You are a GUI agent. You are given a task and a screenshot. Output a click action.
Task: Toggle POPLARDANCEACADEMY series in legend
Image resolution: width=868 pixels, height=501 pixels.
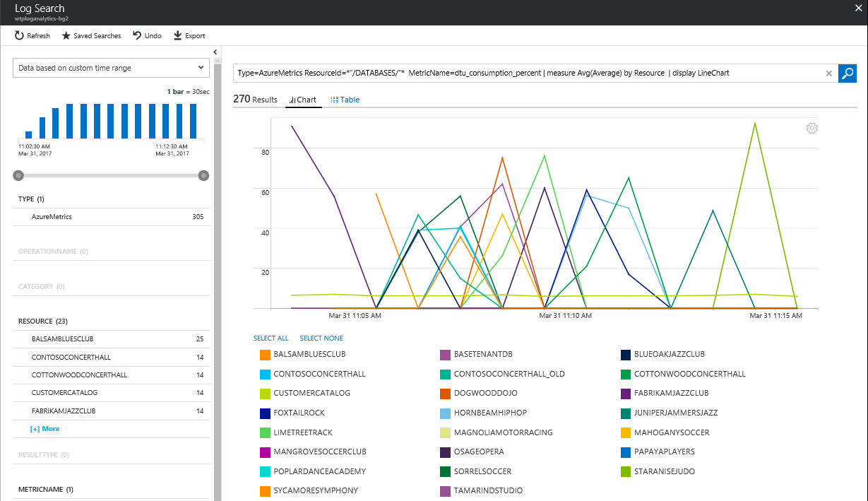click(313, 471)
